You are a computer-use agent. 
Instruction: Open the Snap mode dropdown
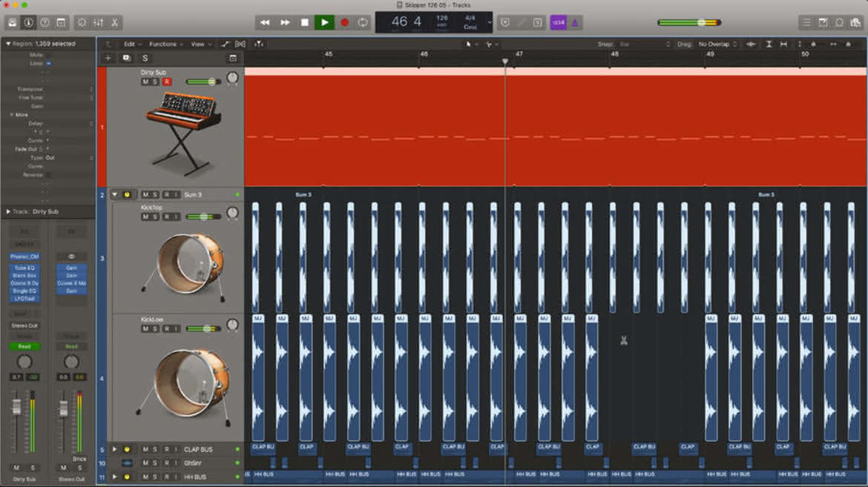pos(645,44)
